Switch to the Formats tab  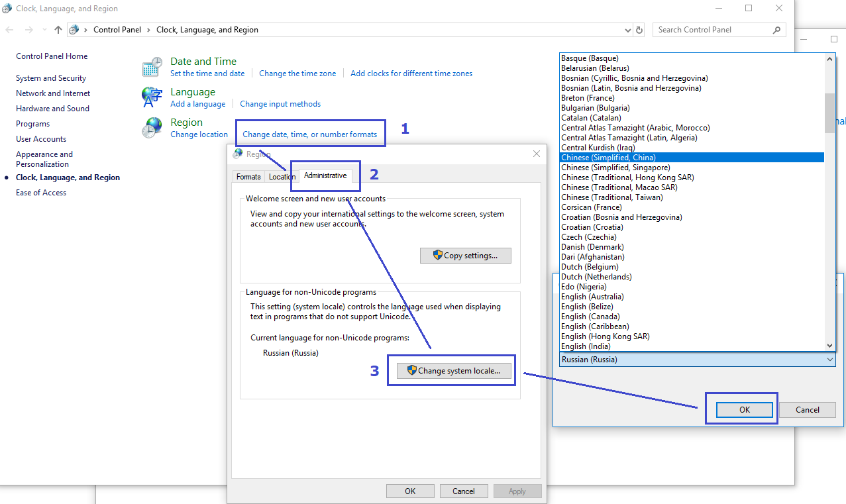(x=248, y=177)
